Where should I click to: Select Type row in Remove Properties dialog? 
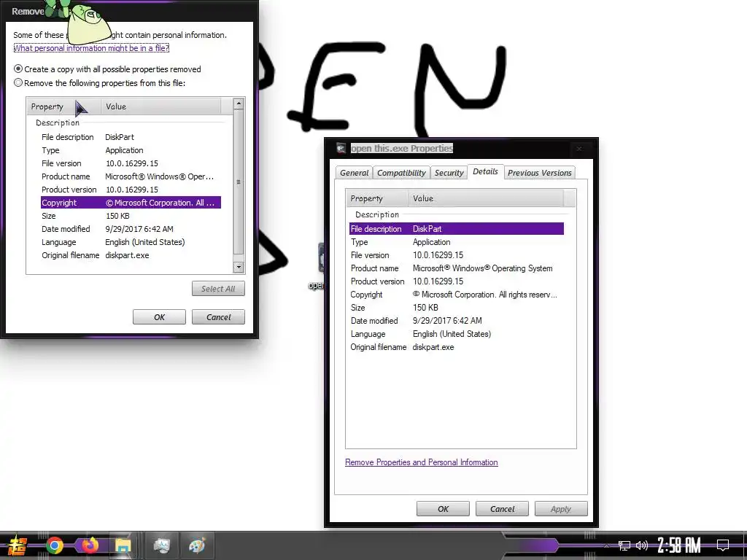pyautogui.click(x=131, y=150)
